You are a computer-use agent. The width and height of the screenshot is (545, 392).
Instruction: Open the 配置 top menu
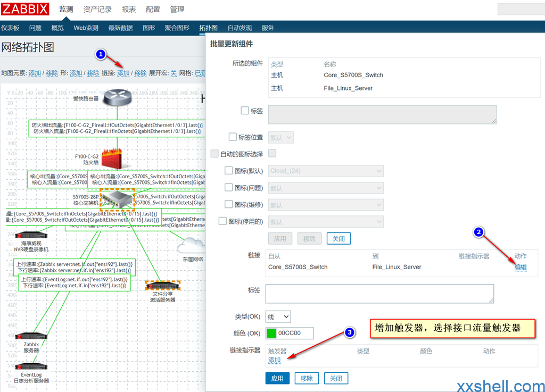(153, 10)
